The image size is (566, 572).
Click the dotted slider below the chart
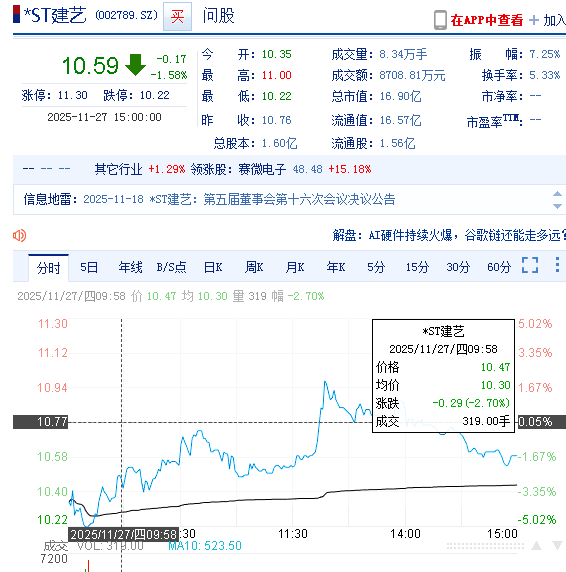tap(485, 546)
